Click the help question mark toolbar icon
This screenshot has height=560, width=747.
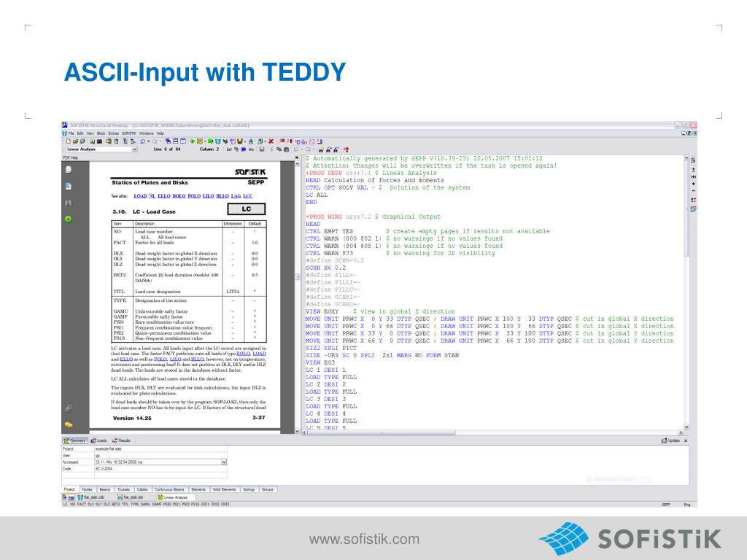pos(347,149)
